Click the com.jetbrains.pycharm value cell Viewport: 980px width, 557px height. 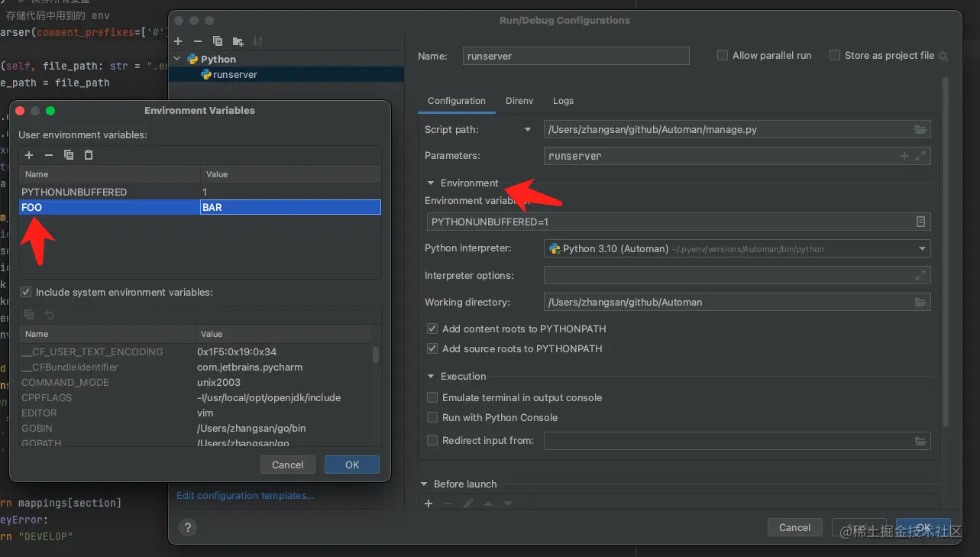click(x=250, y=368)
